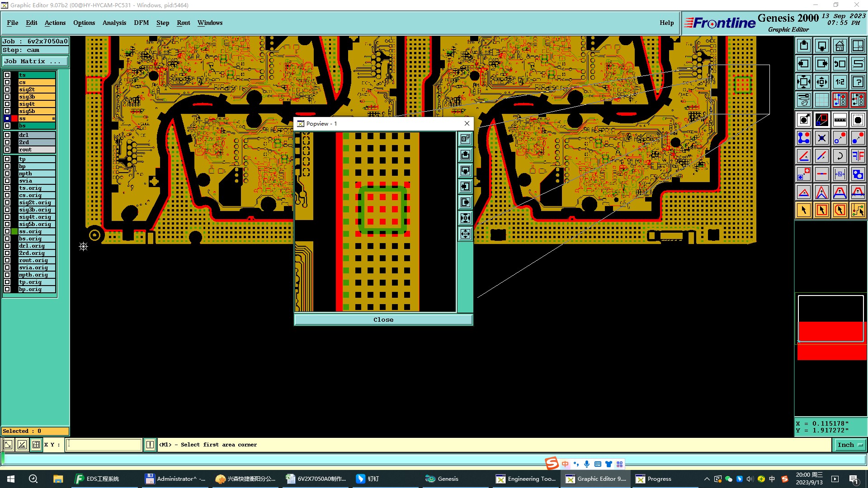Open the wrench and palette settings icon
This screenshot has height=488, width=868.
804,100
